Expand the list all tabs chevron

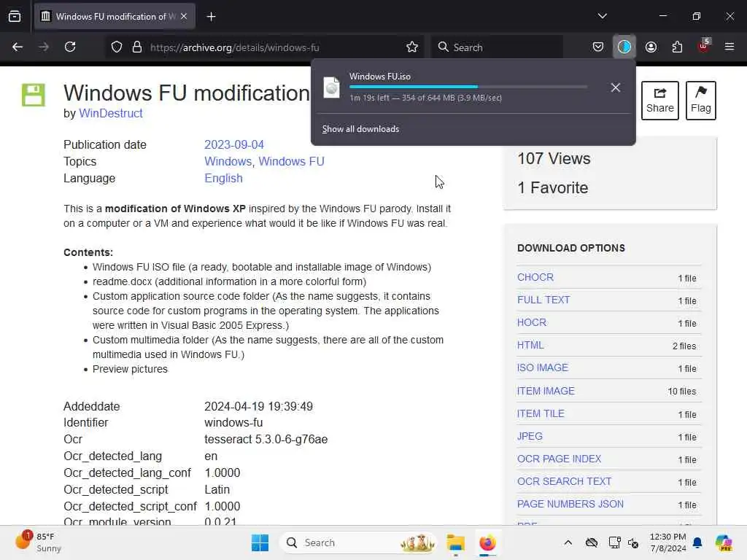pyautogui.click(x=602, y=16)
